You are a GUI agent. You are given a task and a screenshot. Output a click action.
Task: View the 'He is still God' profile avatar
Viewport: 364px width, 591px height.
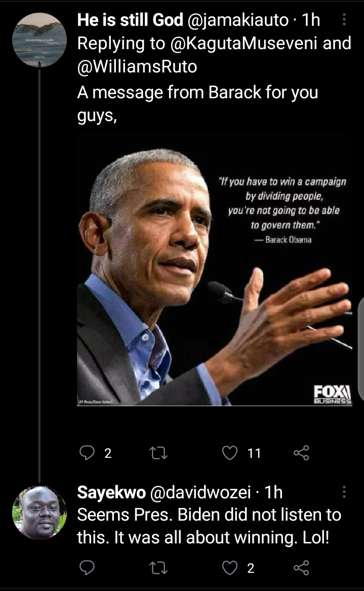tap(39, 40)
